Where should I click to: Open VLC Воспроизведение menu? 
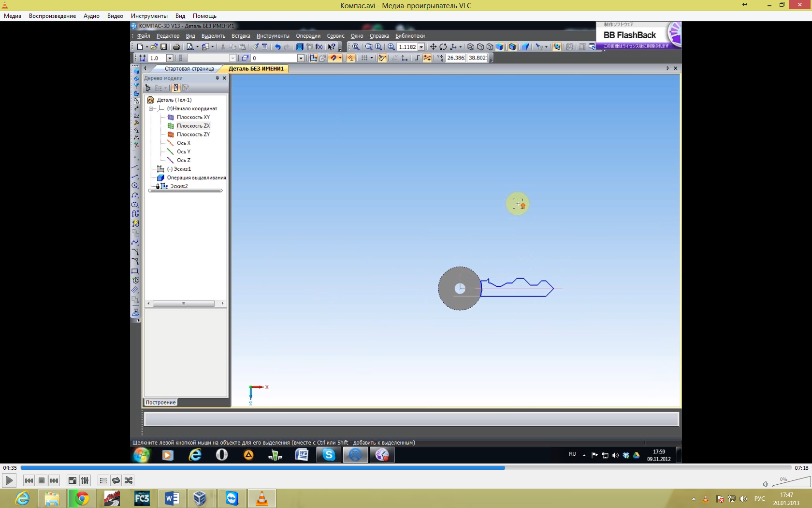52,16
